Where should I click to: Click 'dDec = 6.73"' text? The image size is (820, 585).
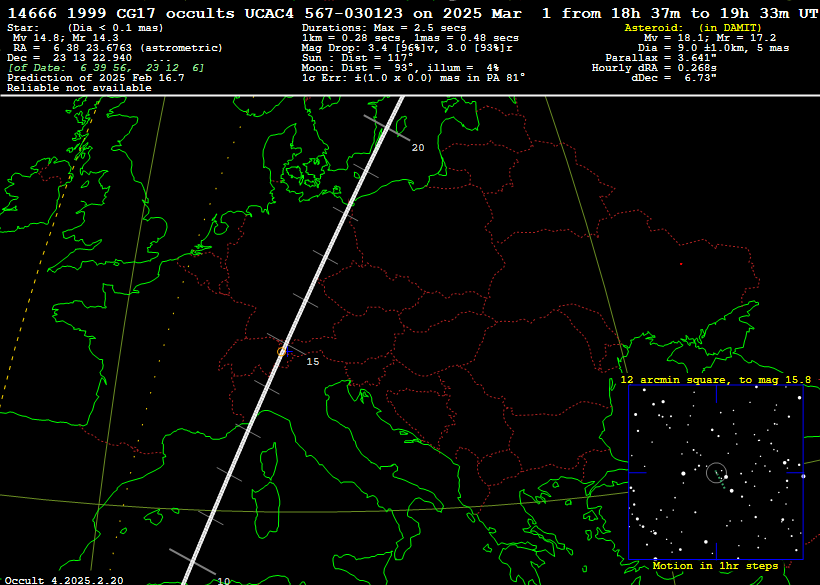674,78
